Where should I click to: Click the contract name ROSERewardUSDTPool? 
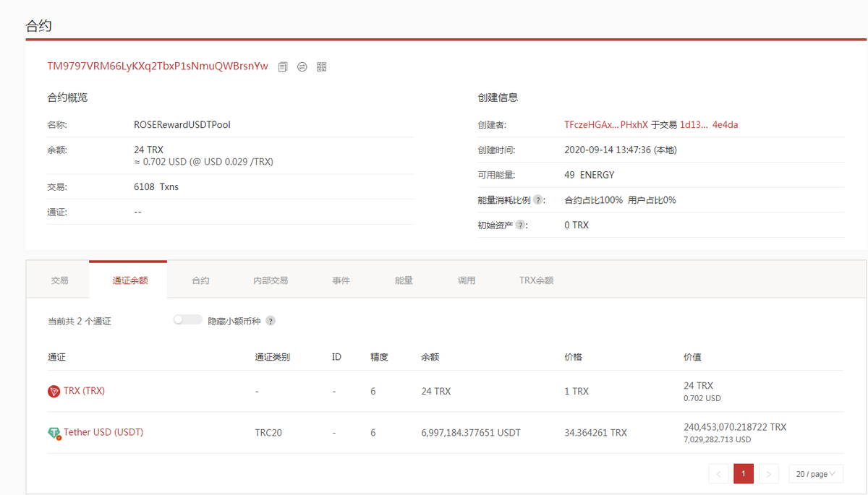tap(182, 125)
